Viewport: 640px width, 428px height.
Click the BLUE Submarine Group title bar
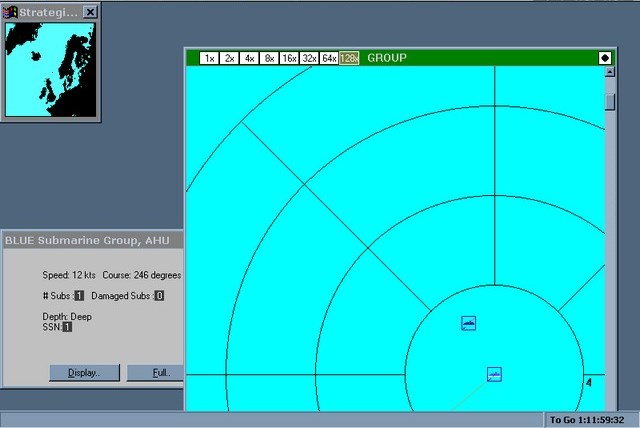pyautogui.click(x=92, y=240)
